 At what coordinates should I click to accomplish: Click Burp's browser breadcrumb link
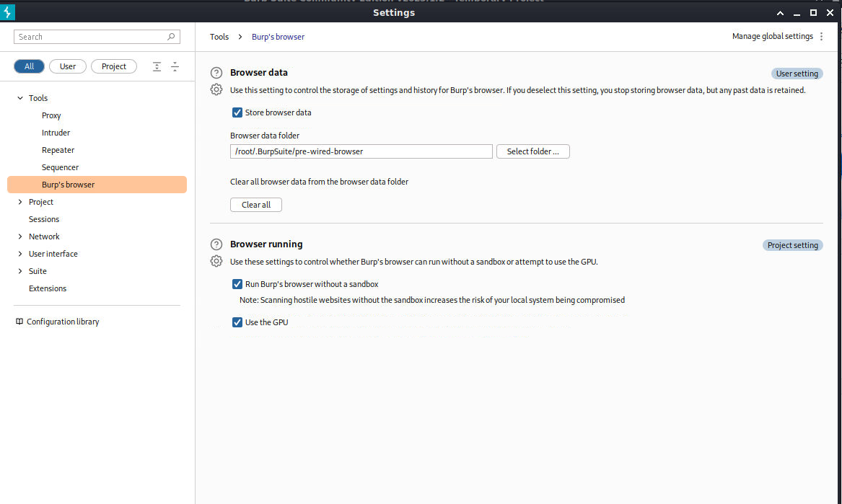(x=279, y=37)
